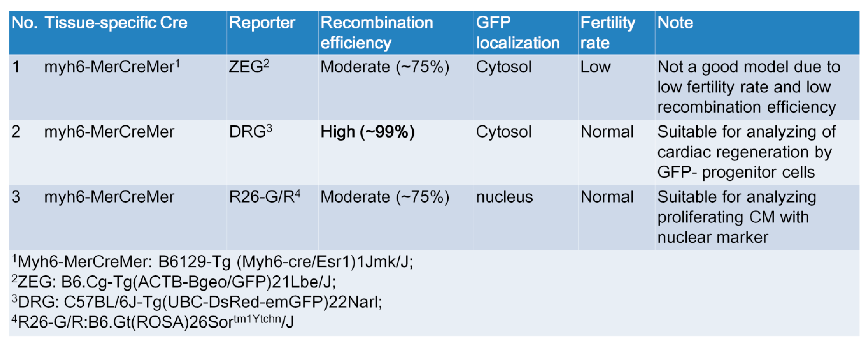Click the ZEG reporter cell
Viewport: 868px width, 349px height.
(249, 66)
